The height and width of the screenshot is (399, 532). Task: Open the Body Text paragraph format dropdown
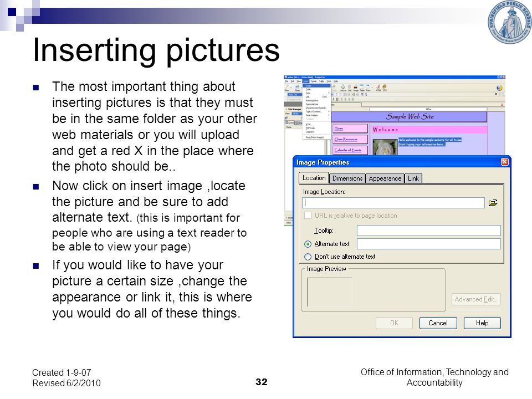pos(295,95)
